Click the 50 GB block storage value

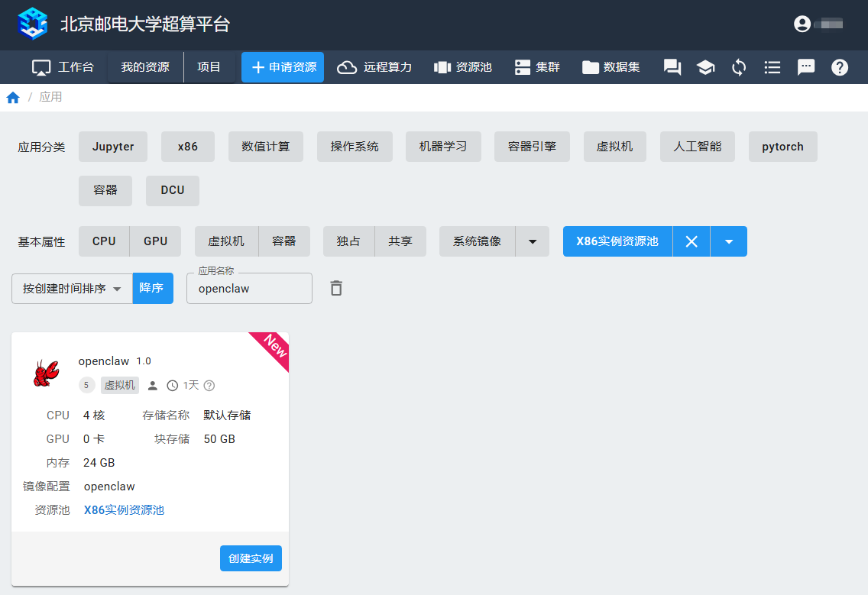tap(219, 439)
